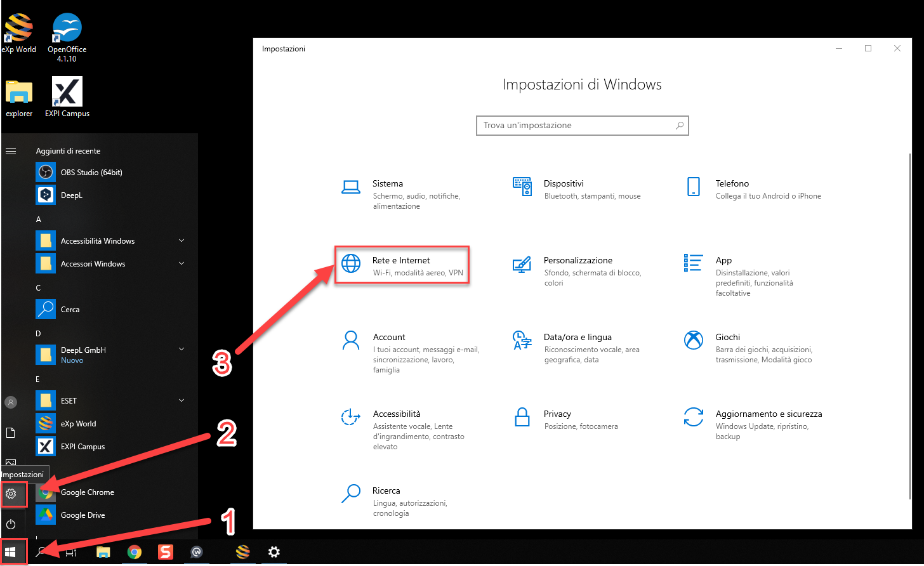Viewport: 924px width, 566px height.
Task: Launch OBS Studio (64bit) from Start list
Action: pyautogui.click(x=91, y=173)
